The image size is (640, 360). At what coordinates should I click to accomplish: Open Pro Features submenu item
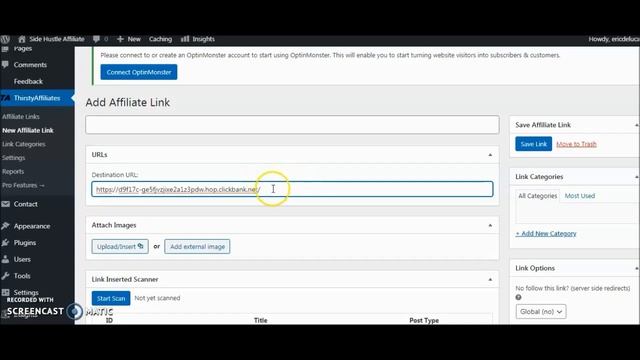point(23,185)
